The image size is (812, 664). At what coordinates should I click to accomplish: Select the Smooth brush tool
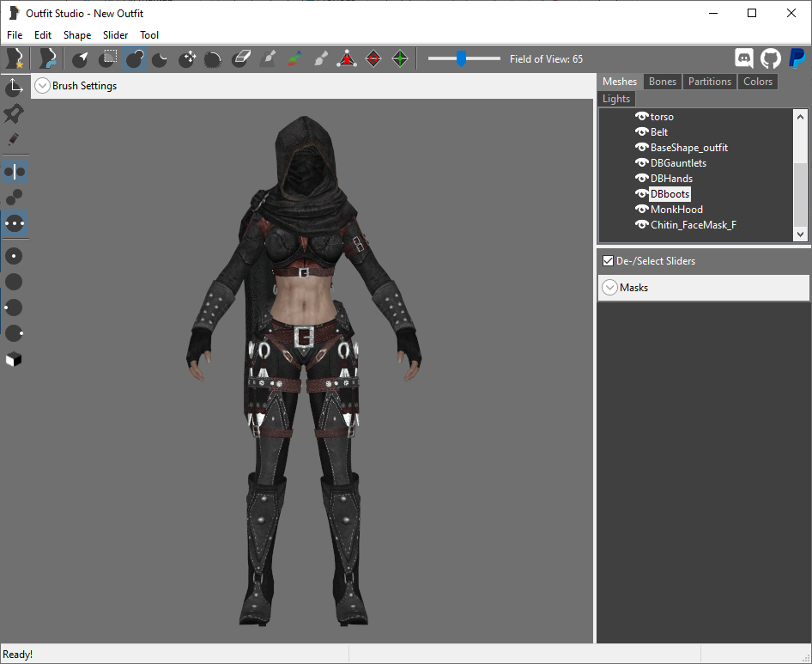coord(214,58)
